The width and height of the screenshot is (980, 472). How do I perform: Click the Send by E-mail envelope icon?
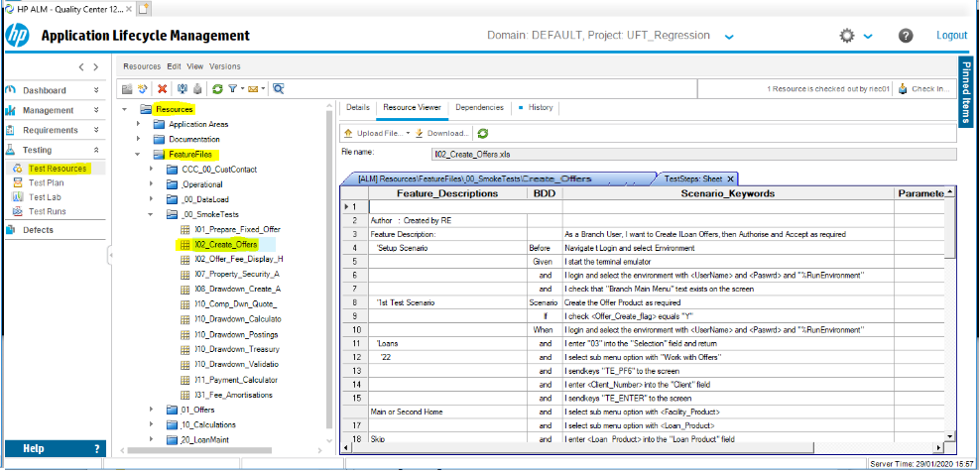255,89
